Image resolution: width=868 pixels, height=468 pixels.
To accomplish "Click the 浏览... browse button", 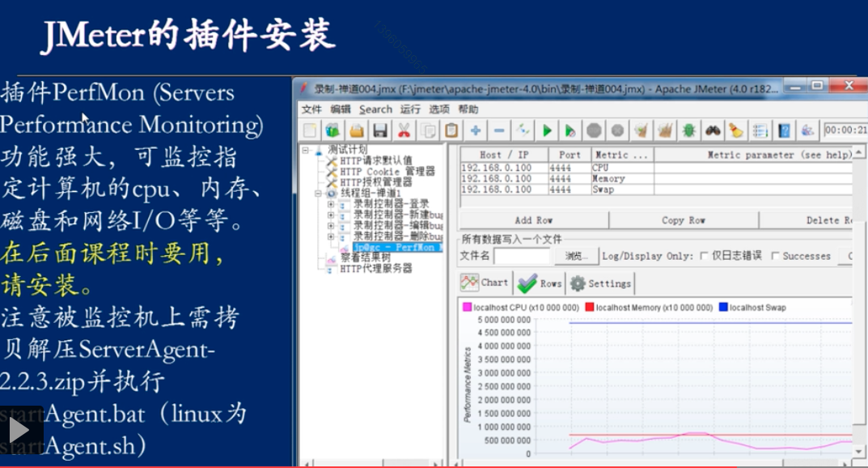I will pyautogui.click(x=576, y=256).
